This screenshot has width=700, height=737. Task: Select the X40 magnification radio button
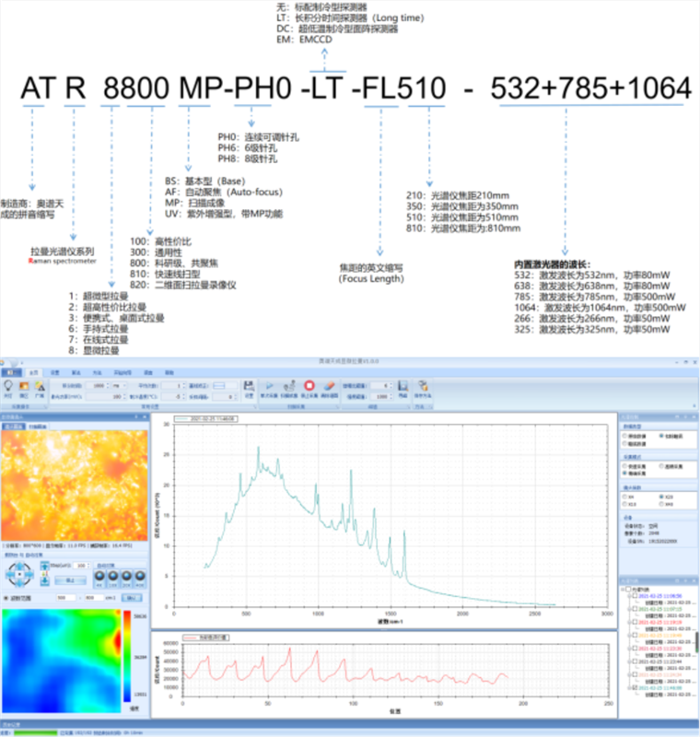661,504
